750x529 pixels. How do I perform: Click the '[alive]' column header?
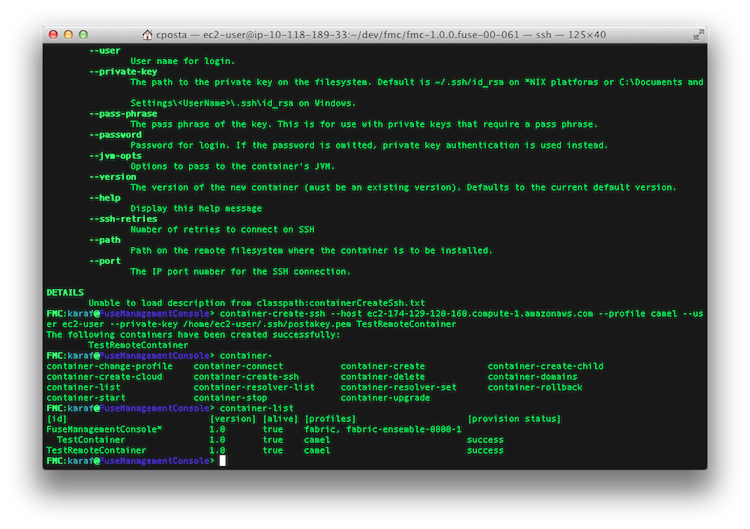(x=280, y=419)
